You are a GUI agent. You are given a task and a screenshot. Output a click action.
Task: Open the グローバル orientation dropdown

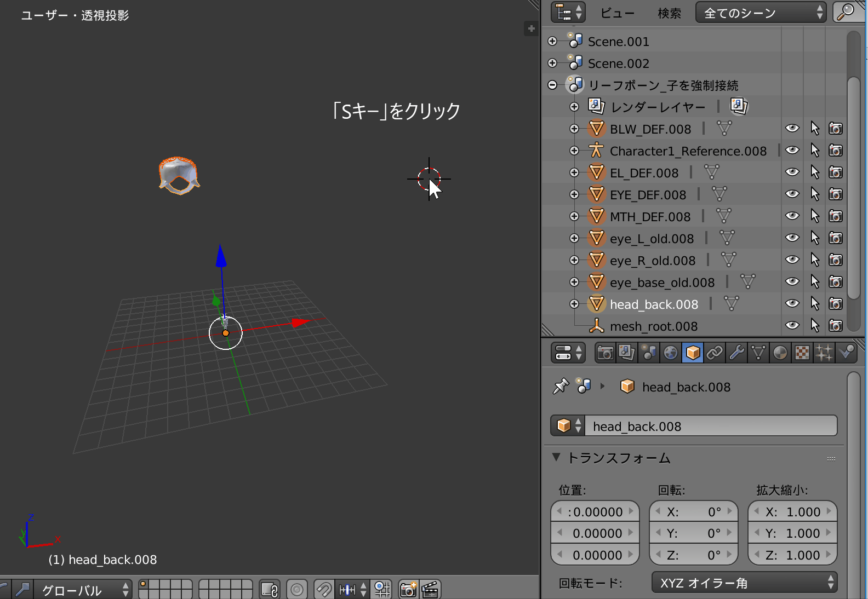pyautogui.click(x=83, y=590)
